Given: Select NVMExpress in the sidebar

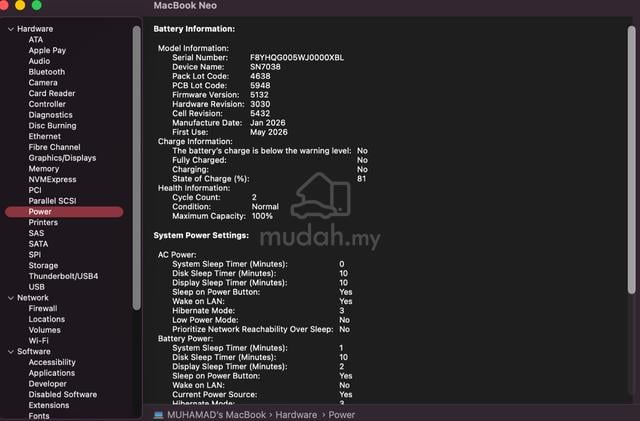Looking at the screenshot, I should [52, 180].
